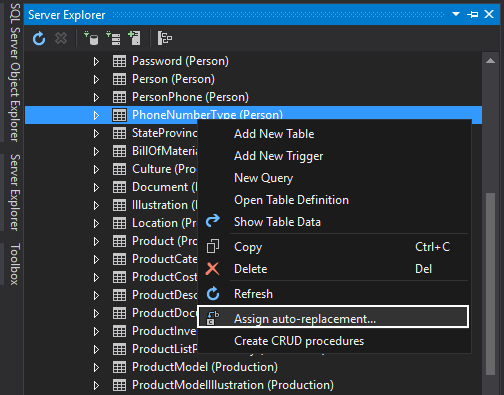Select the PersonPhone (Person) table
Viewport: 504px width, 395px height.
[190, 97]
